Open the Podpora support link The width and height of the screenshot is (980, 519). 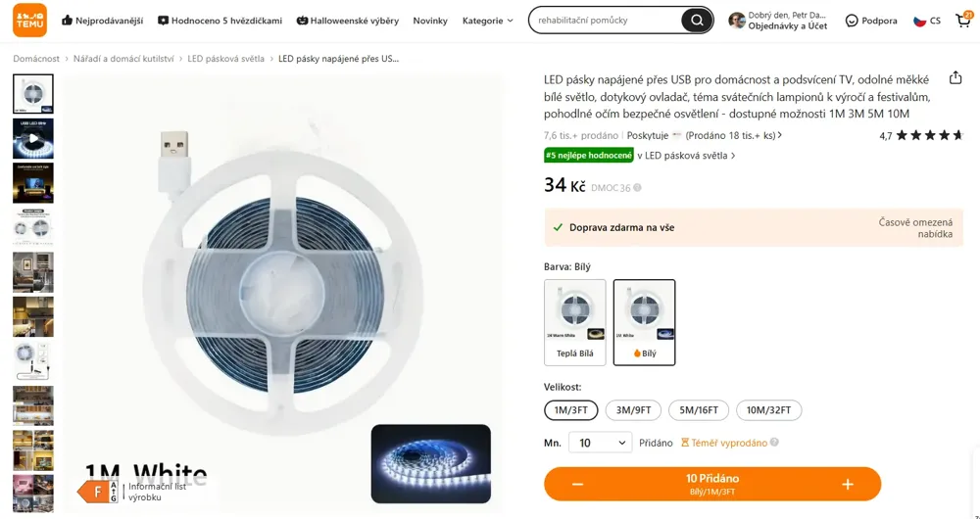click(870, 21)
